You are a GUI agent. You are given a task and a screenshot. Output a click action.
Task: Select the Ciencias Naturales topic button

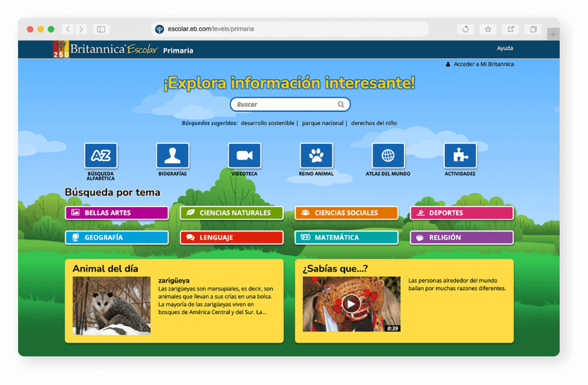tap(232, 213)
